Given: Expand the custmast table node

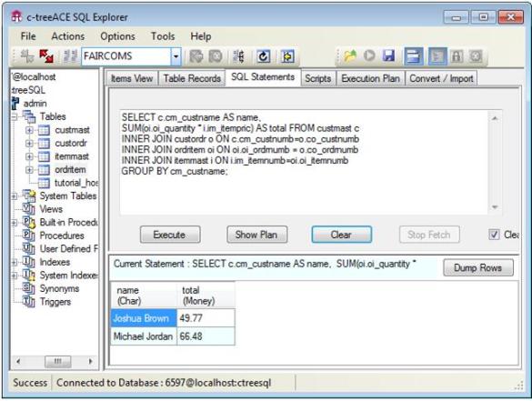Looking at the screenshot, I should tap(29, 130).
